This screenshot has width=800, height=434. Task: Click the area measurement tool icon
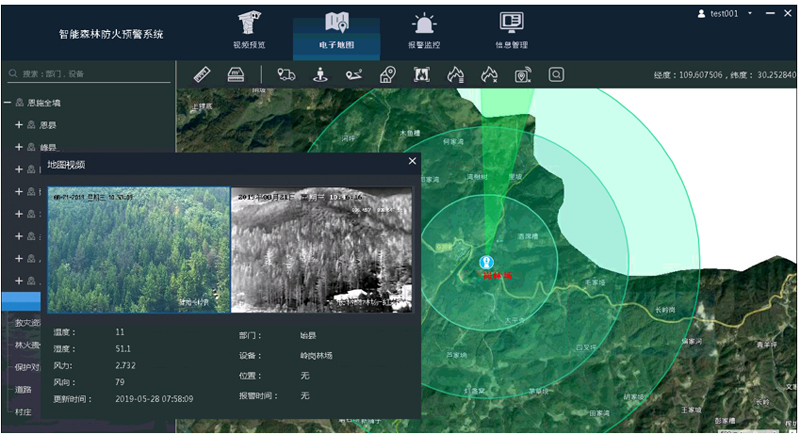[235, 74]
